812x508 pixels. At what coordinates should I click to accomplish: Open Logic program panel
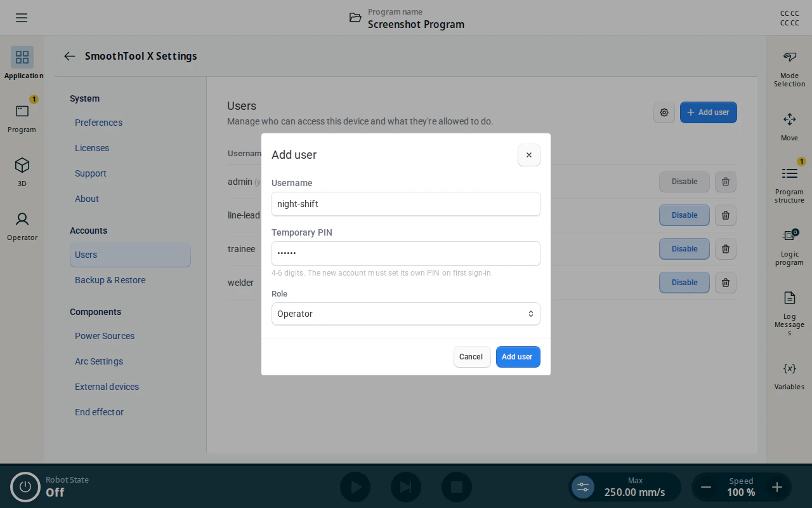pyautogui.click(x=790, y=247)
